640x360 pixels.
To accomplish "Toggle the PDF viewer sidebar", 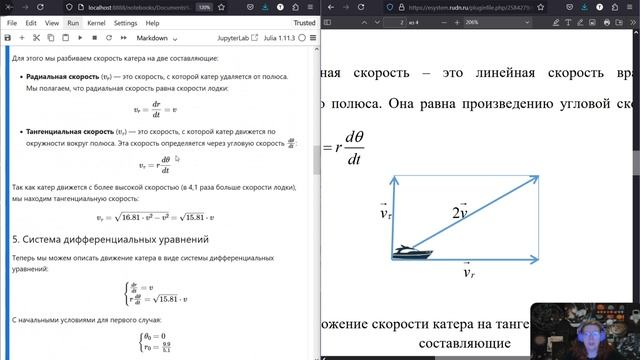I will point(328,22).
